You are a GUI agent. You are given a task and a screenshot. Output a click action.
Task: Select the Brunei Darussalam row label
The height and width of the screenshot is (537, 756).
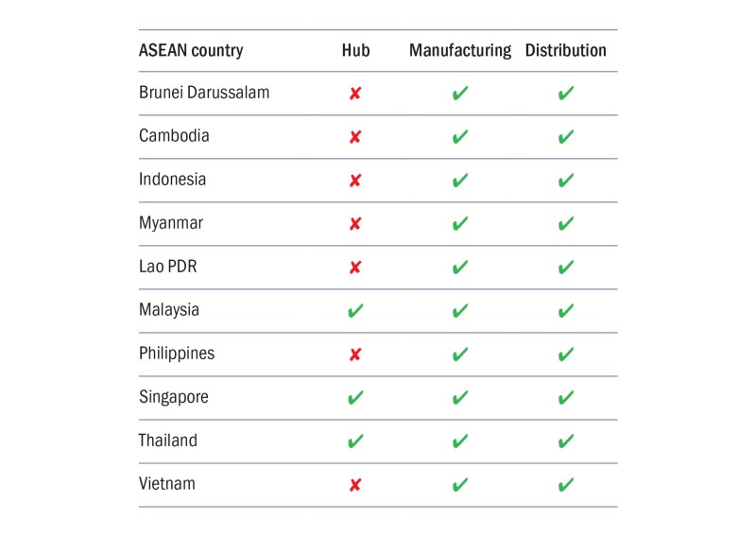[204, 93]
